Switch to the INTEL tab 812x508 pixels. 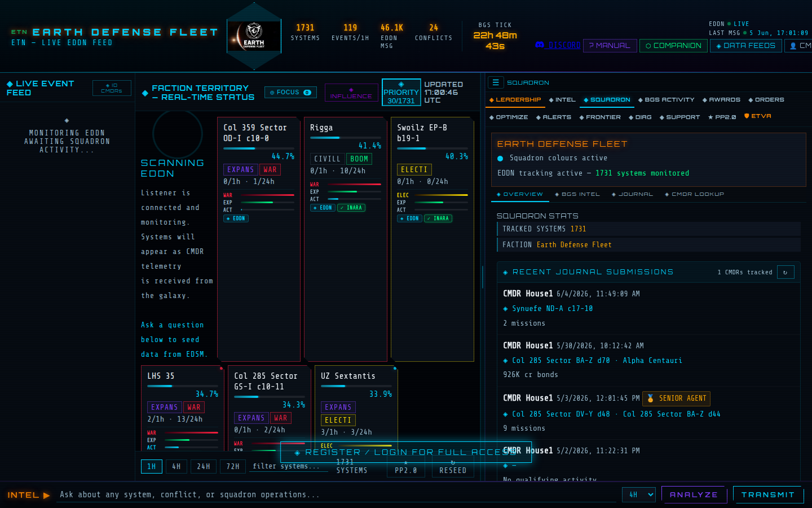coord(562,100)
